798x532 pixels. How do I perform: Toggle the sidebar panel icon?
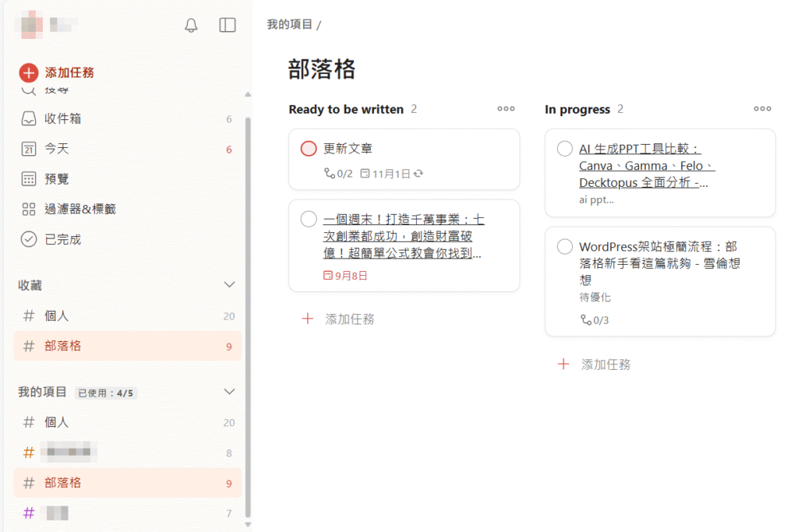[x=228, y=26]
